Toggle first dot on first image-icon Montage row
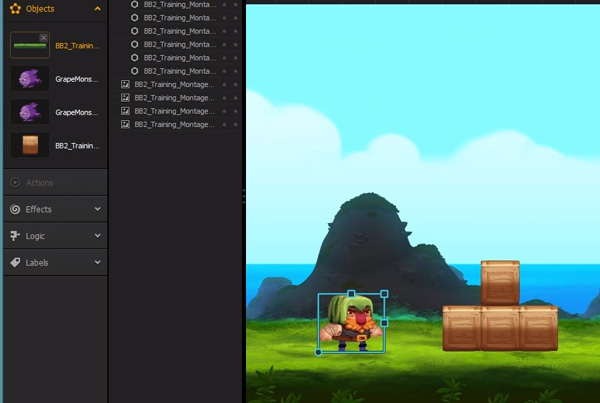The height and width of the screenshot is (403, 600). click(225, 85)
